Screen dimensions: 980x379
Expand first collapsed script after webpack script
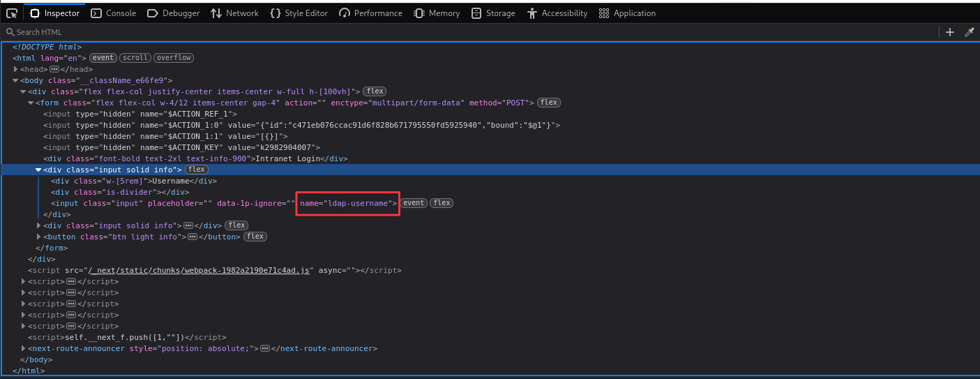point(23,281)
